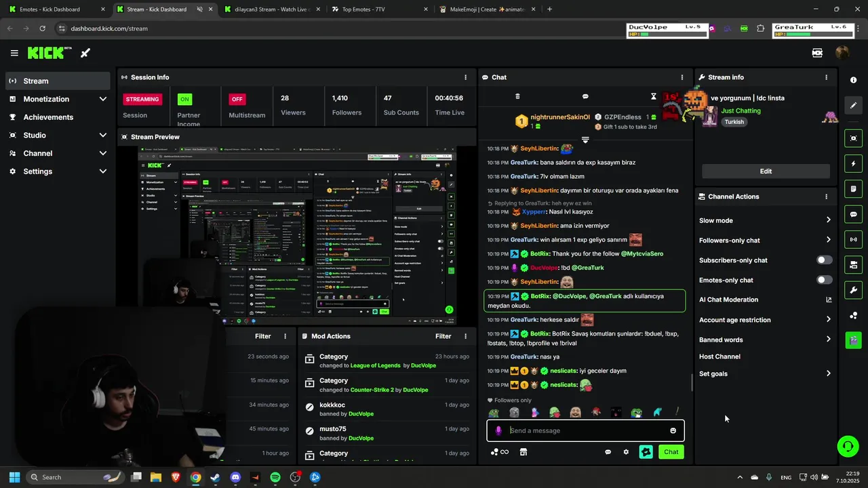Open the hamburger navigation menu
This screenshot has height=488, width=868.
pos(14,53)
